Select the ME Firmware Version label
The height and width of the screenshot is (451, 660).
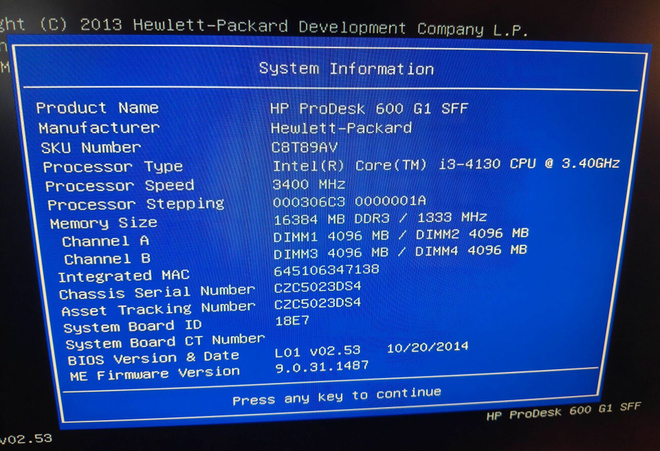154,374
